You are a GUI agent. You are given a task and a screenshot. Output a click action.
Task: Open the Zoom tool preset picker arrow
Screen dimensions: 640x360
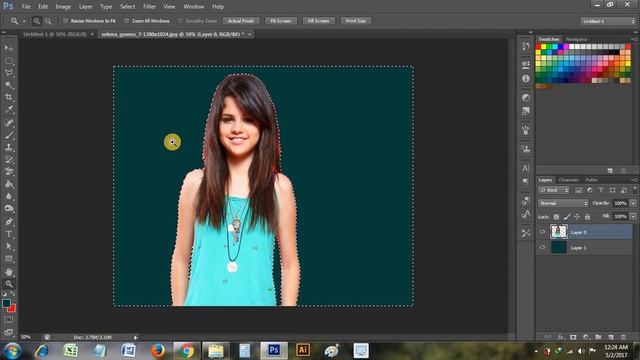[x=24, y=21]
